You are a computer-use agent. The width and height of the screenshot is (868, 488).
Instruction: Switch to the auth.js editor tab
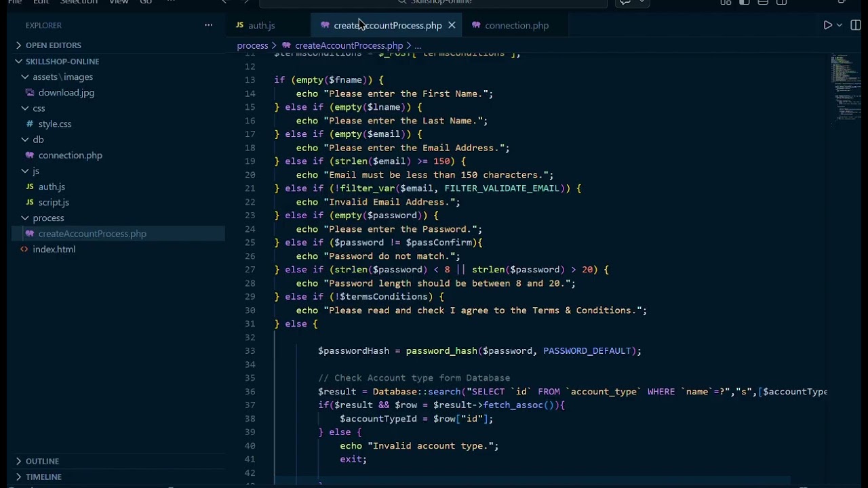(x=261, y=25)
